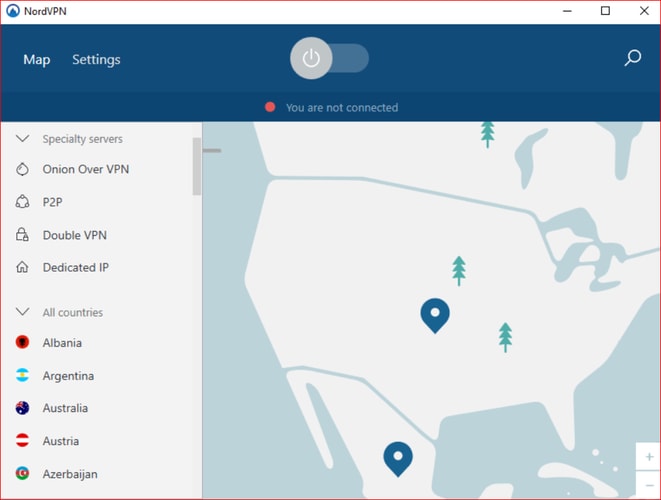
Task: Click the red not-connected status indicator
Action: coord(270,107)
